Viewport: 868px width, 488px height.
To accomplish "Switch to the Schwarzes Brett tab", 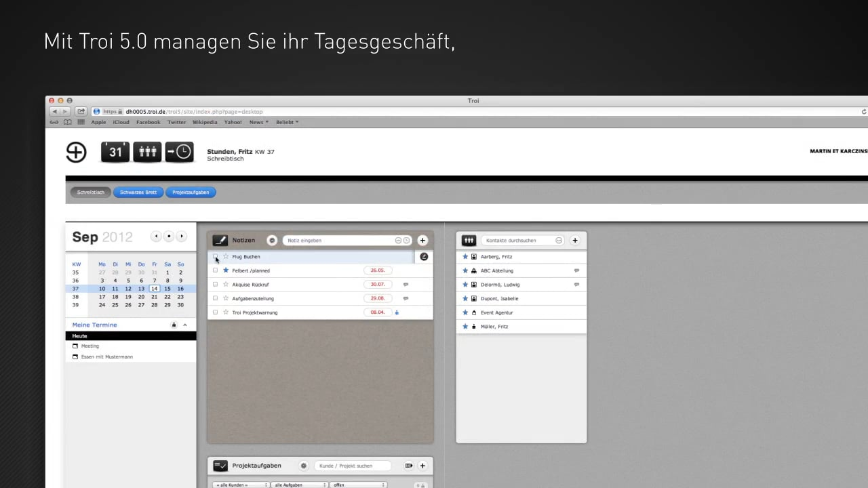I will [138, 192].
